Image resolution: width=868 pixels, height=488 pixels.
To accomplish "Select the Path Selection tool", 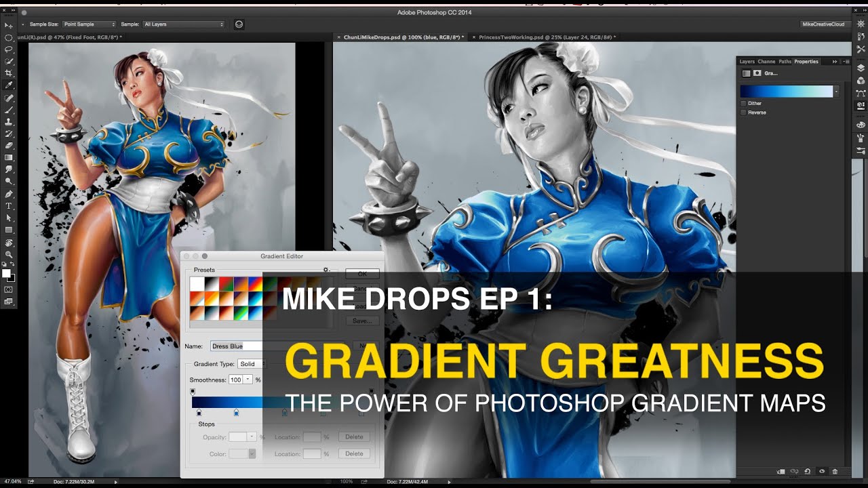I will tap(9, 218).
